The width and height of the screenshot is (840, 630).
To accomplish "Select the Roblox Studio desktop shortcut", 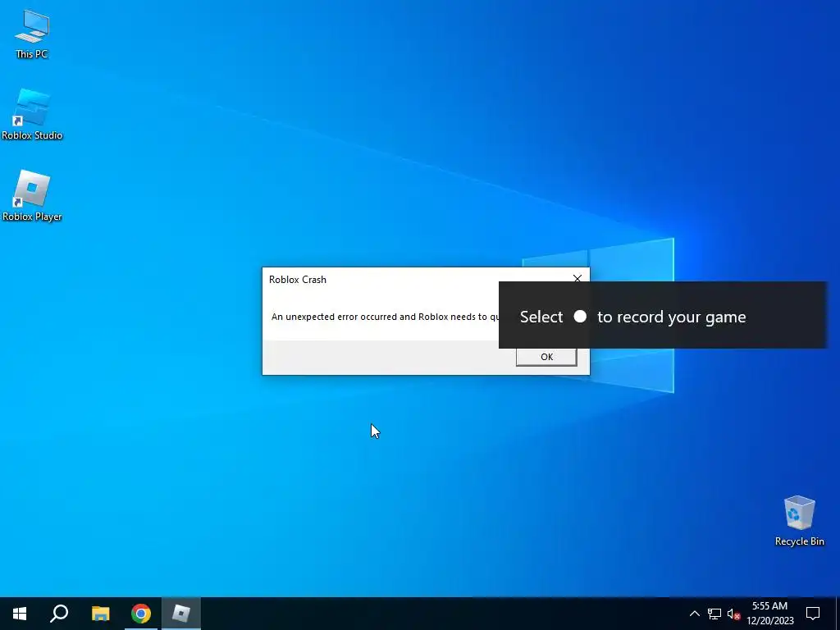I will click(32, 115).
